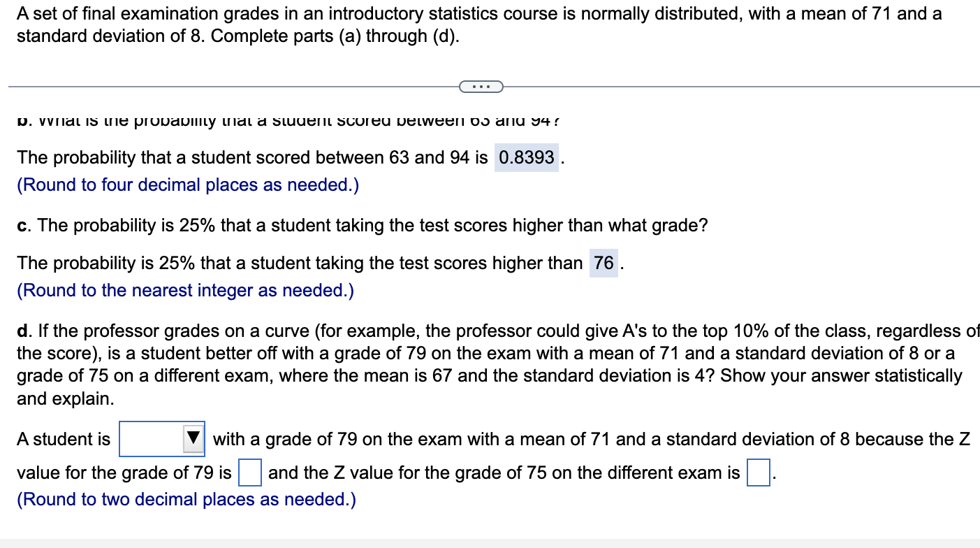Viewport: 980px width, 548px height.
Task: Focus the Z value box for grade 79
Action: [x=250, y=473]
